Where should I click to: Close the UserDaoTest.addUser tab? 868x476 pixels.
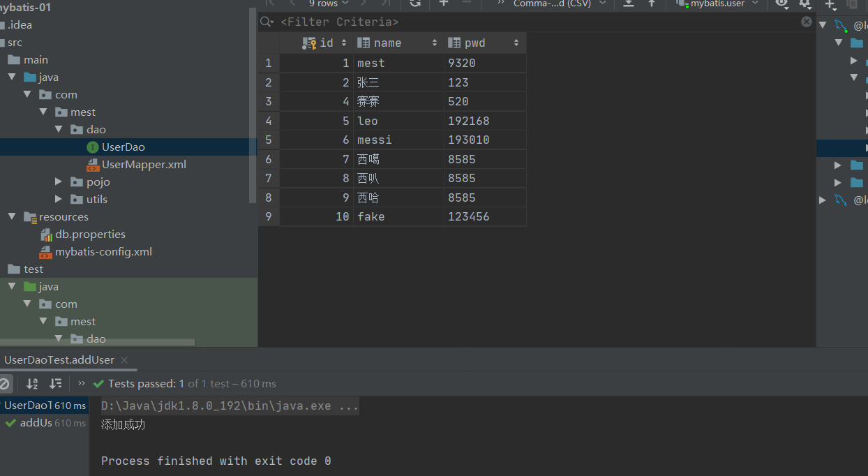(124, 360)
